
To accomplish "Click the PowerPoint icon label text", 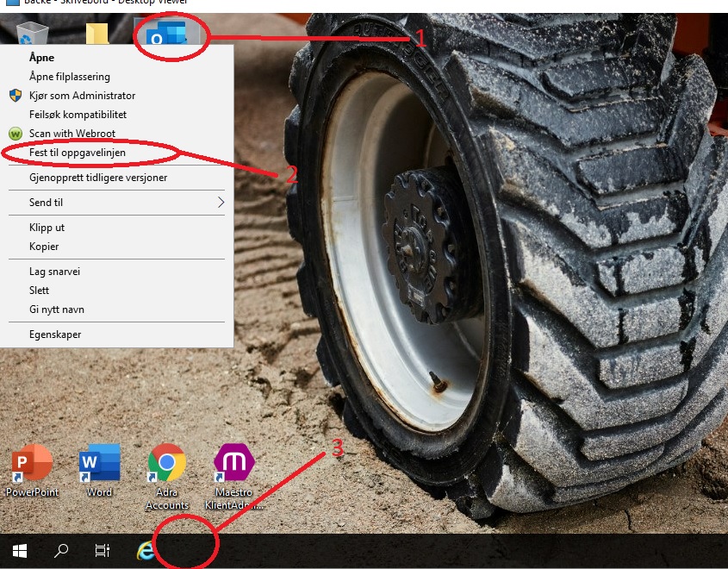I will pos(32,492).
